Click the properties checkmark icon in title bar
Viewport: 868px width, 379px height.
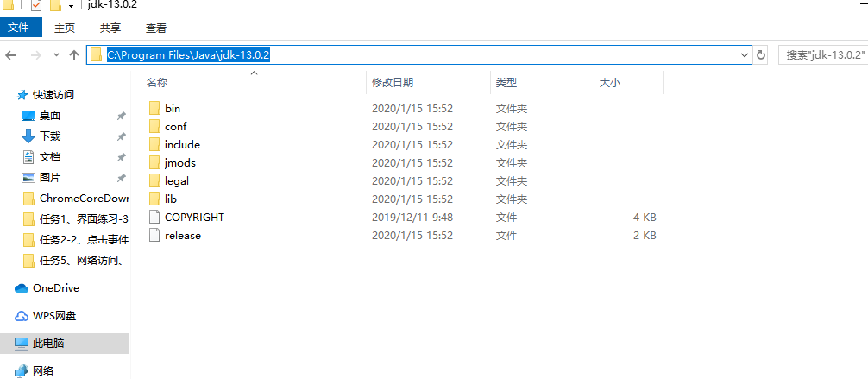[36, 5]
